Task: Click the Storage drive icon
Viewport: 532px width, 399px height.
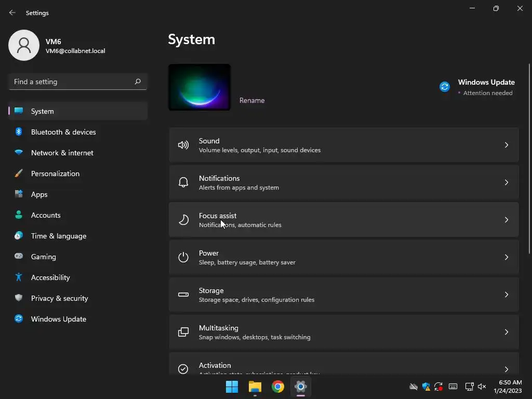Action: pos(183,295)
